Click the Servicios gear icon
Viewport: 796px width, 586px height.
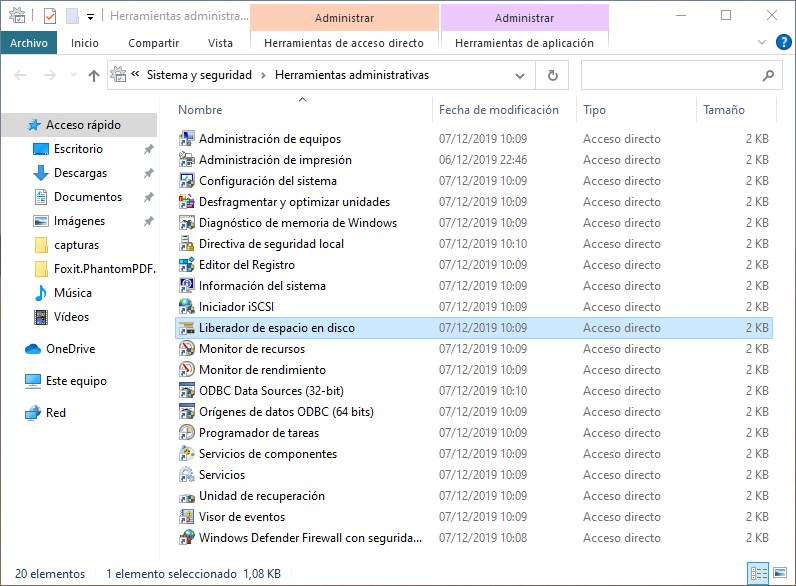point(186,475)
